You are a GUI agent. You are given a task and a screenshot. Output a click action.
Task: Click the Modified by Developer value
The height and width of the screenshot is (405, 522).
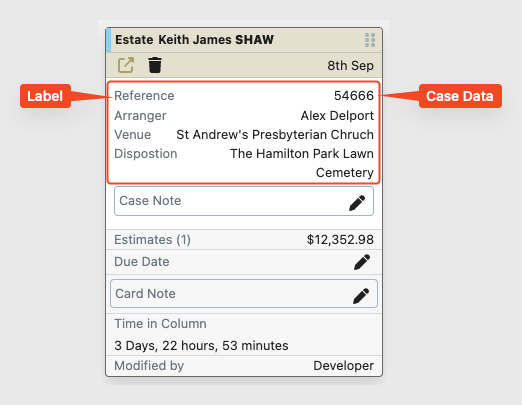click(343, 366)
